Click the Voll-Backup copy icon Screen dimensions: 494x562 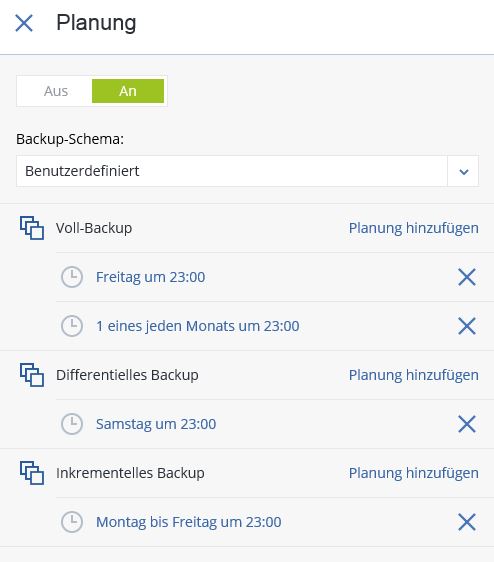32,228
